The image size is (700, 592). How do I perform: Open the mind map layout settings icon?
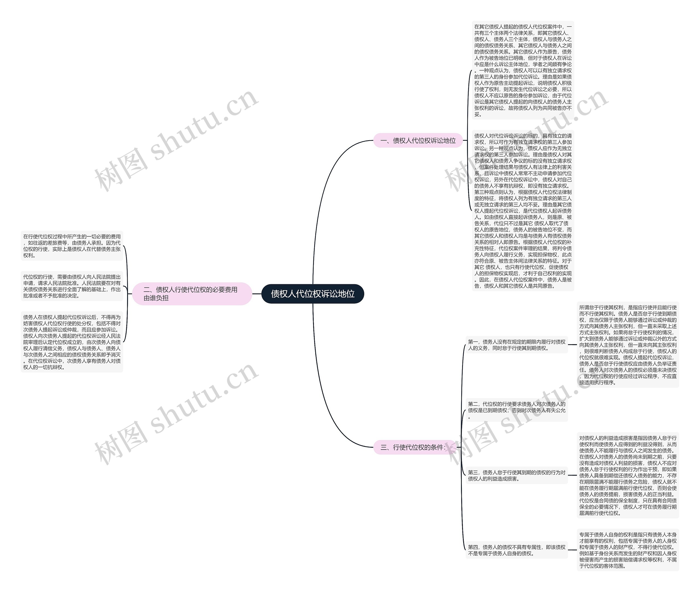click(x=350, y=296)
